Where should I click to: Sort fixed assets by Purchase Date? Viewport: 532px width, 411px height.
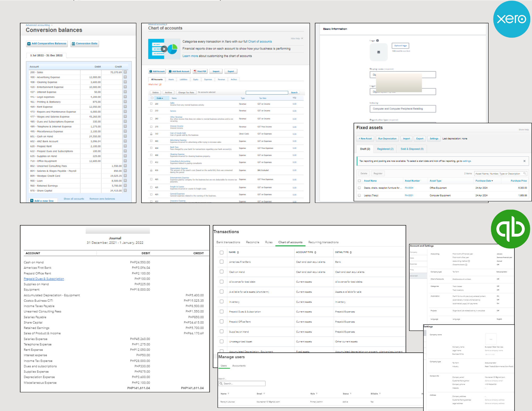[484, 181]
